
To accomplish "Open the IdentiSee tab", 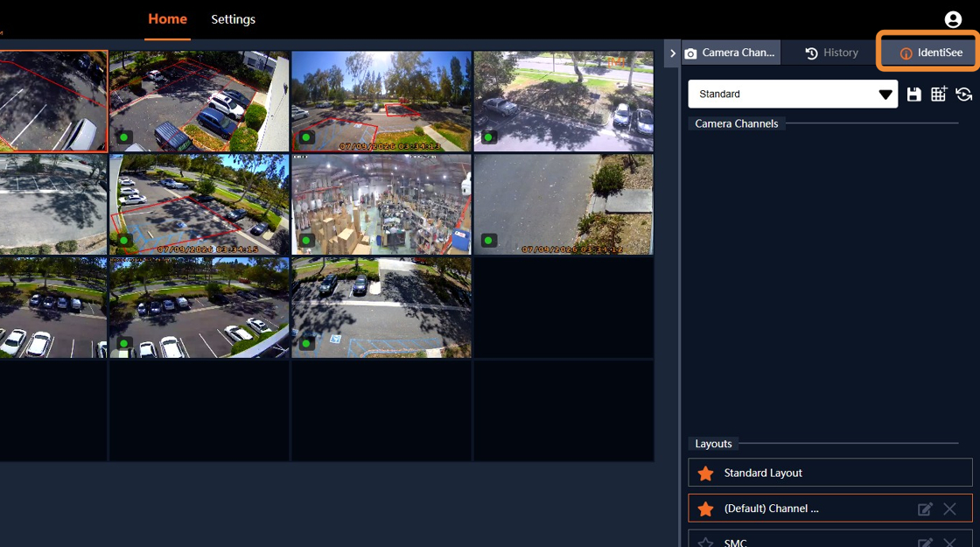I will click(930, 53).
